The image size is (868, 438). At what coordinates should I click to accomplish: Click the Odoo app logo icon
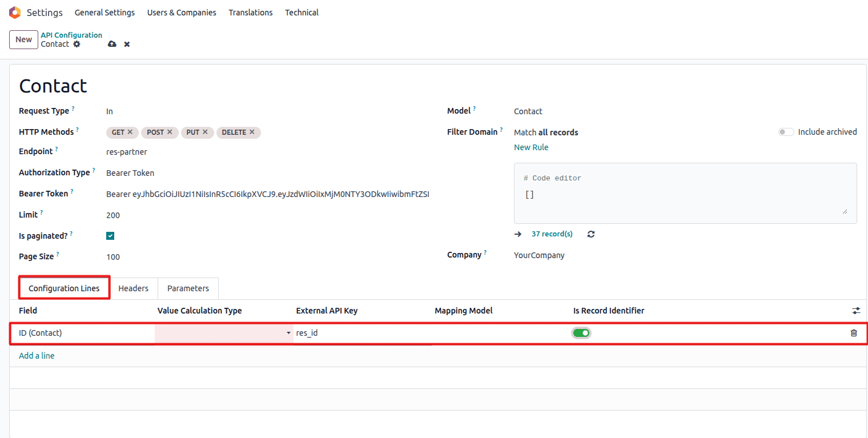click(15, 13)
